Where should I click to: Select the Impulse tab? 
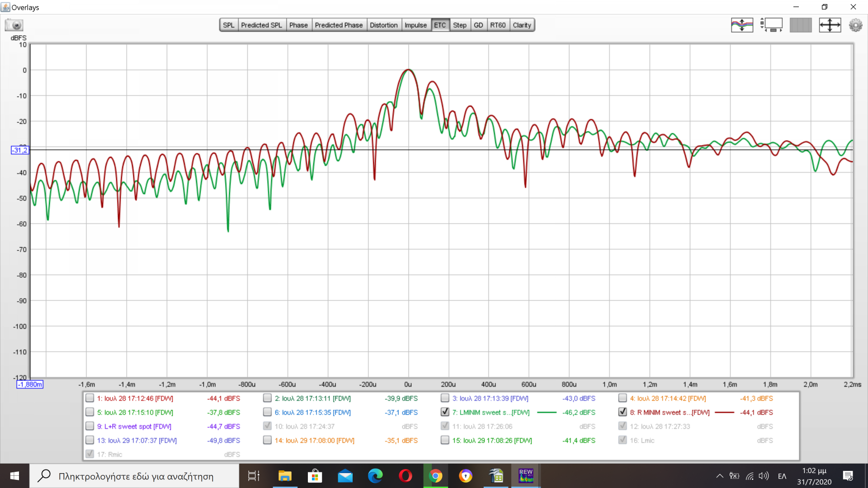click(415, 25)
